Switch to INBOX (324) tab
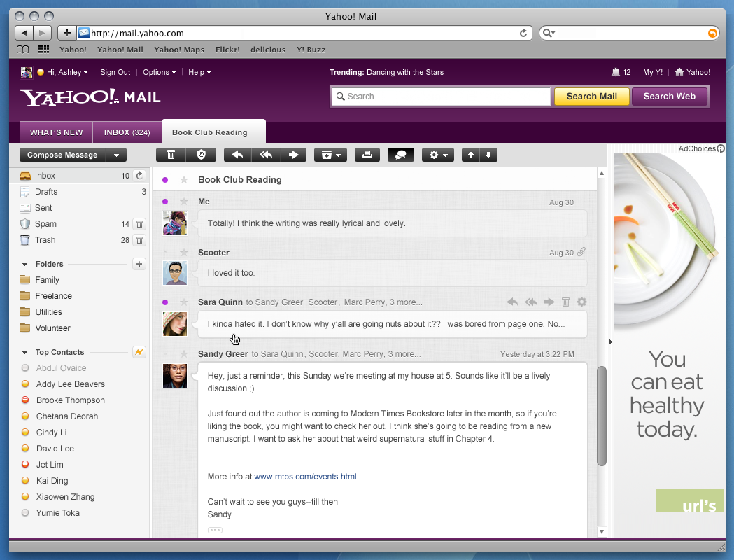Screen dimensions: 734x560 pyautogui.click(x=127, y=132)
